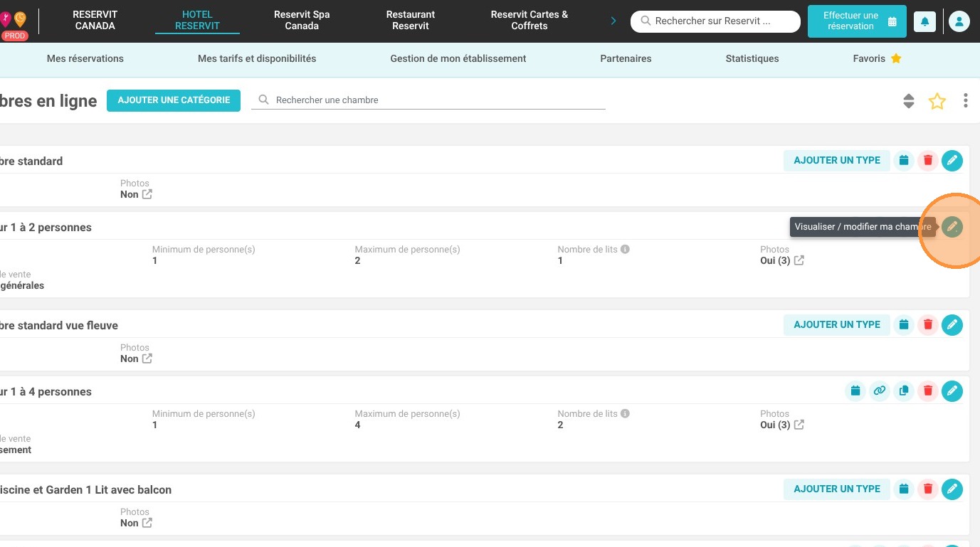Open notifications bell
Screen dimensions: 980x547
coord(924,21)
